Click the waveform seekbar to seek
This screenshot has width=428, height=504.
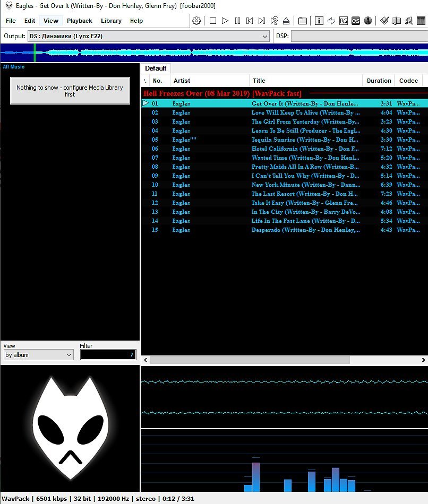[212, 53]
